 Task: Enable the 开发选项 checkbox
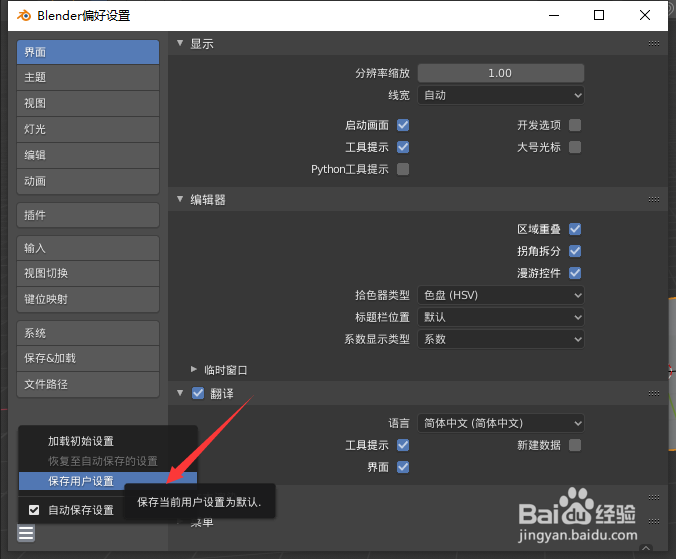(x=575, y=125)
